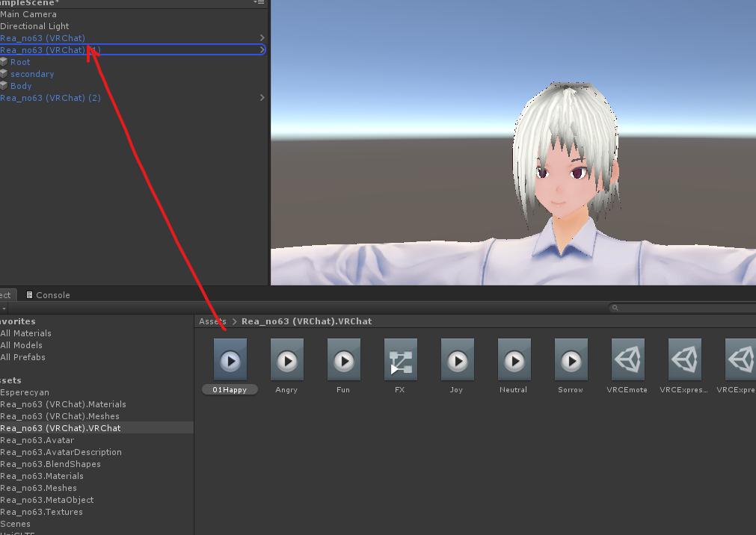This screenshot has height=535, width=756.
Task: Select the VRCExpres... asset right beside VRCEmote
Action: (685, 359)
